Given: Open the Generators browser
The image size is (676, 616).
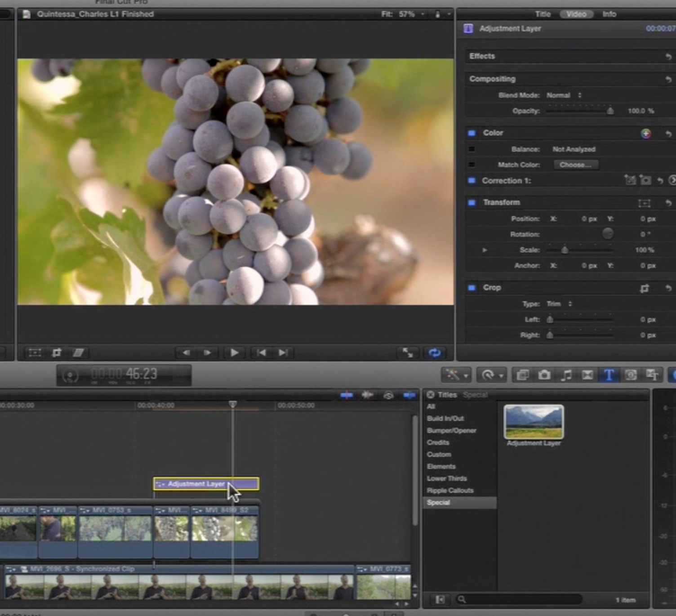Looking at the screenshot, I should [631, 375].
